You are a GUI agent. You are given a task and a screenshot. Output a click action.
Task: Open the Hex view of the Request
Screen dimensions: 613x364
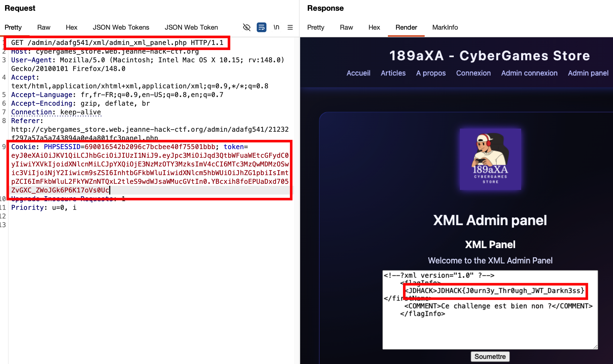[x=71, y=27]
